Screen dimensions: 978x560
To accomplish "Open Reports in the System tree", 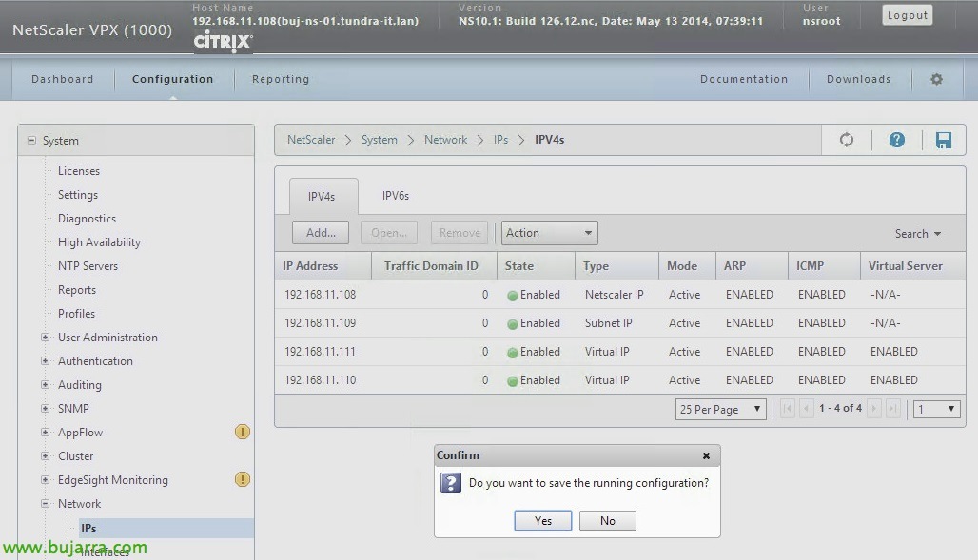I will (77, 289).
